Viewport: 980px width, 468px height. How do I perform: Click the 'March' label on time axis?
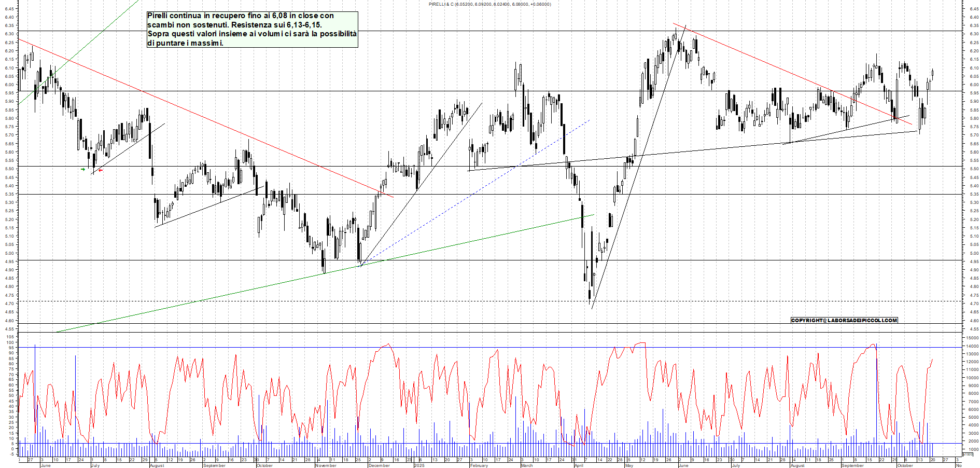(x=526, y=465)
